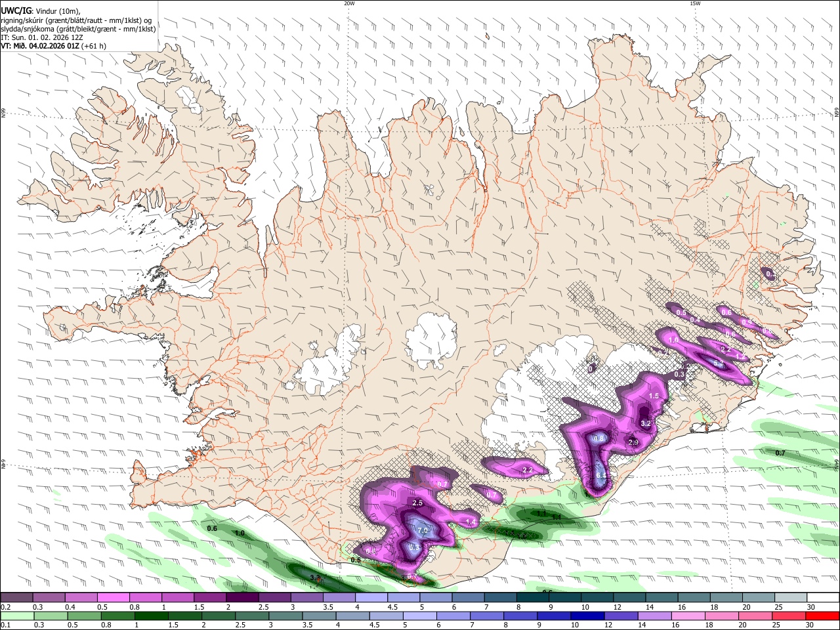Click the 2.5 snowfall value on map
Image resolution: width=840 pixels, height=630 pixels.
[x=417, y=503]
